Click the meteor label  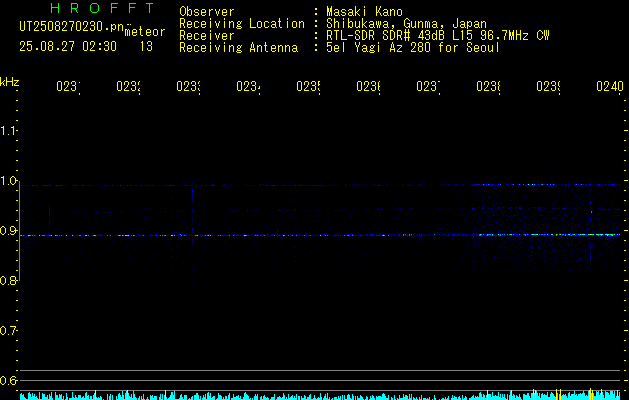click(x=145, y=32)
